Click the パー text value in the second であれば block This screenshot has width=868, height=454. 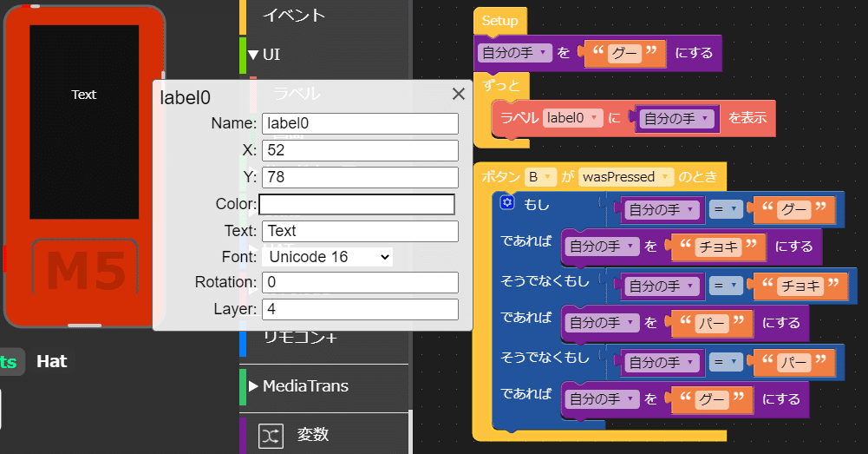pyautogui.click(x=711, y=323)
